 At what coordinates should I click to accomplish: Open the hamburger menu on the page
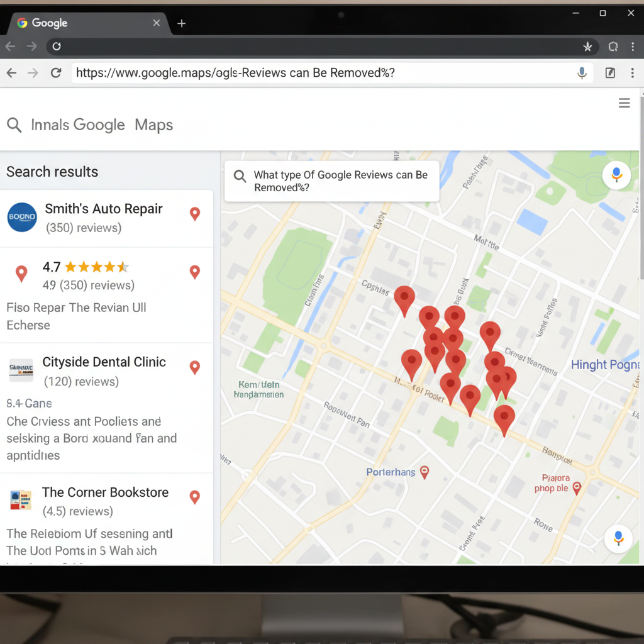pos(625,103)
